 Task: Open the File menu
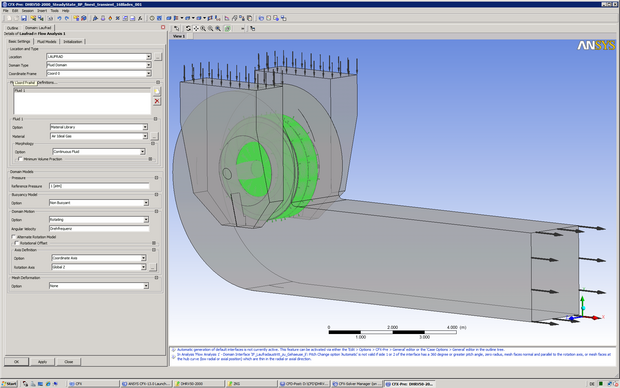6,11
